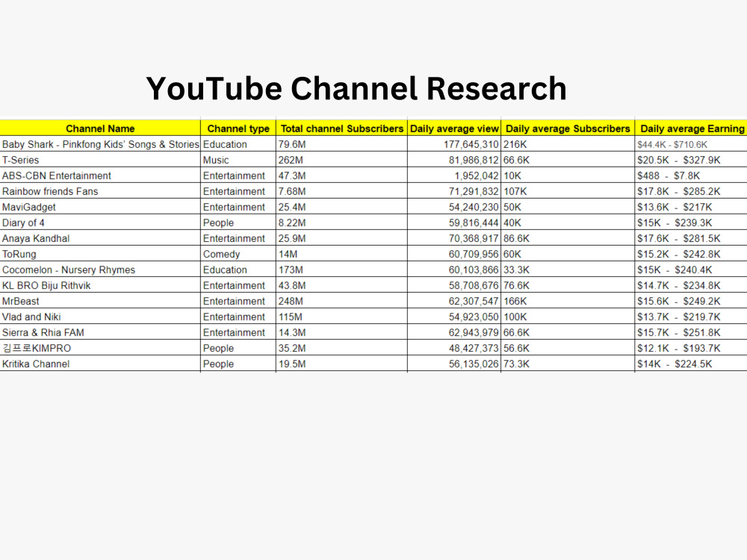Select the 'Daily average Earning' header
The width and height of the screenshot is (747, 560).
(691, 128)
